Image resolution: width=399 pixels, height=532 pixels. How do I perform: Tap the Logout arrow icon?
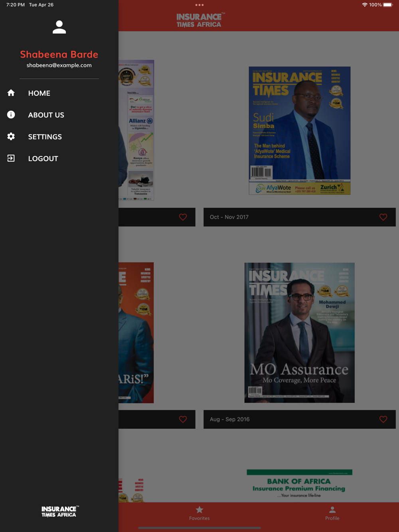coord(11,158)
